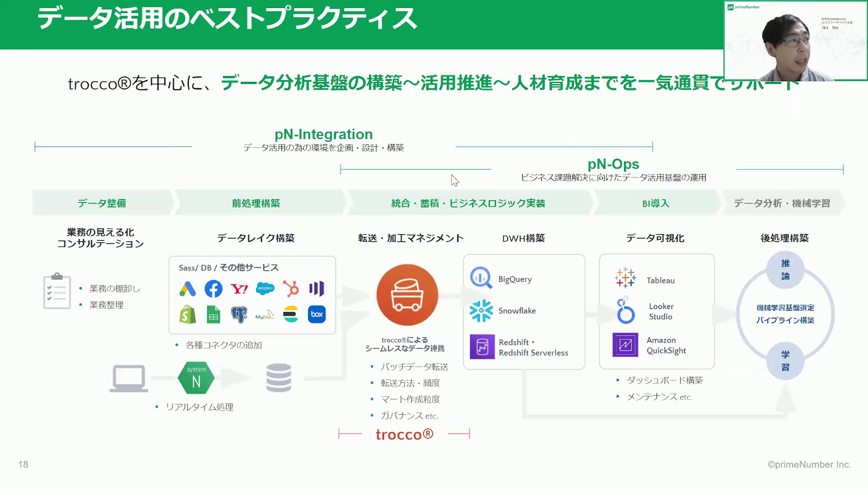868x488 pixels.
Task: Click the 推論 circle in cycle diagram
Action: point(785,269)
